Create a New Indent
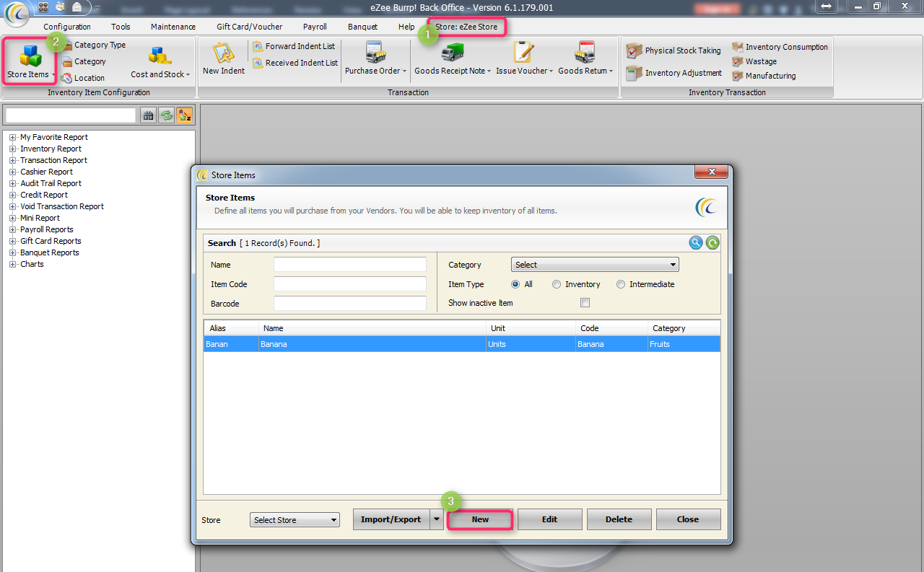This screenshot has width=924, height=572. [x=224, y=59]
